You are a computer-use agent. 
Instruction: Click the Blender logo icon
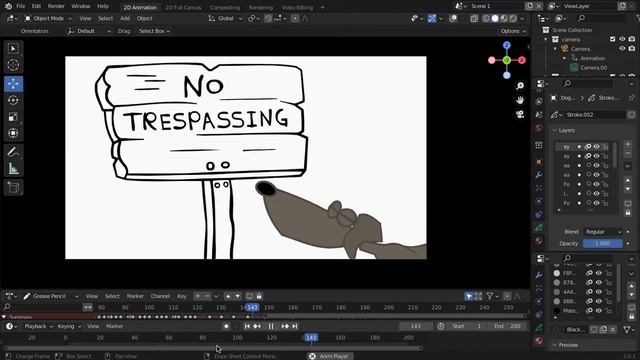8,6
